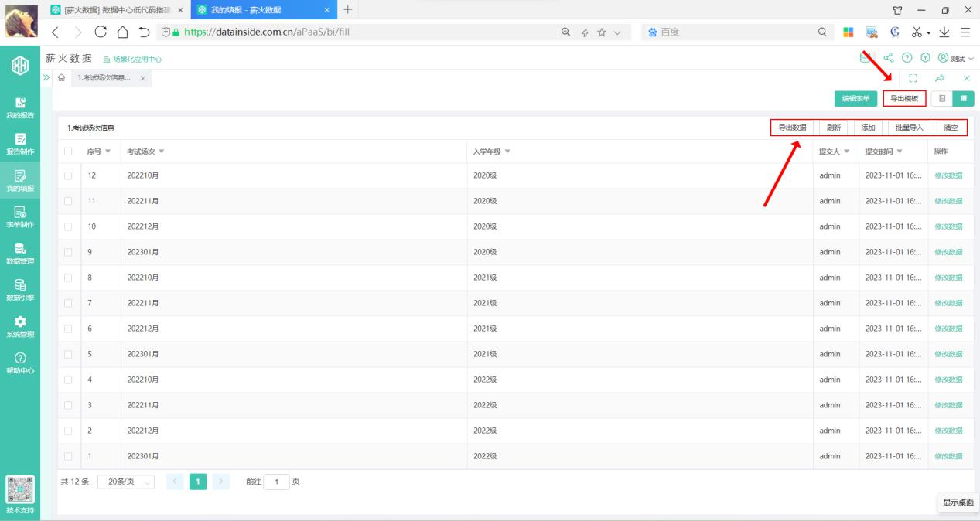Screen dimensions: 980x521
Task: Switch to the 1.考试场次信息 page tab
Action: click(x=104, y=78)
